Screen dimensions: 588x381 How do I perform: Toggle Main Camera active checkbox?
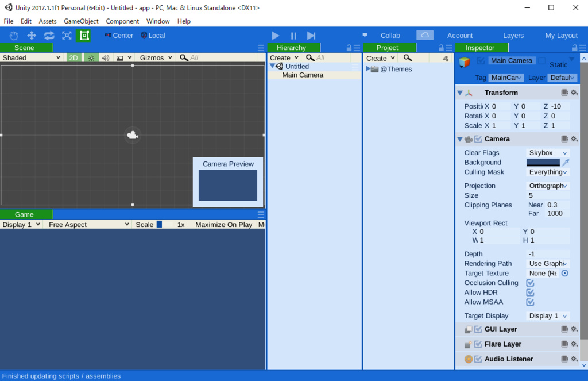point(481,60)
